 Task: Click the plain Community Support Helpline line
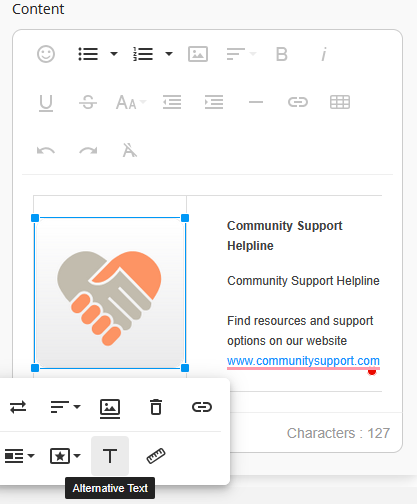click(x=303, y=281)
